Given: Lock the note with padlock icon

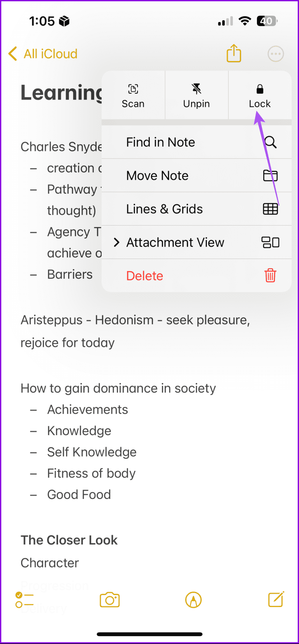Looking at the screenshot, I should (260, 96).
